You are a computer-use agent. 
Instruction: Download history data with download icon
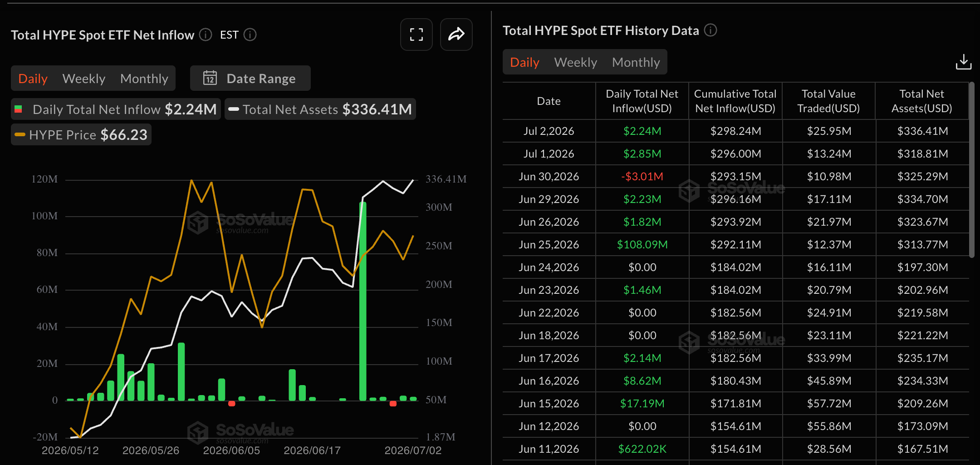coord(963,62)
